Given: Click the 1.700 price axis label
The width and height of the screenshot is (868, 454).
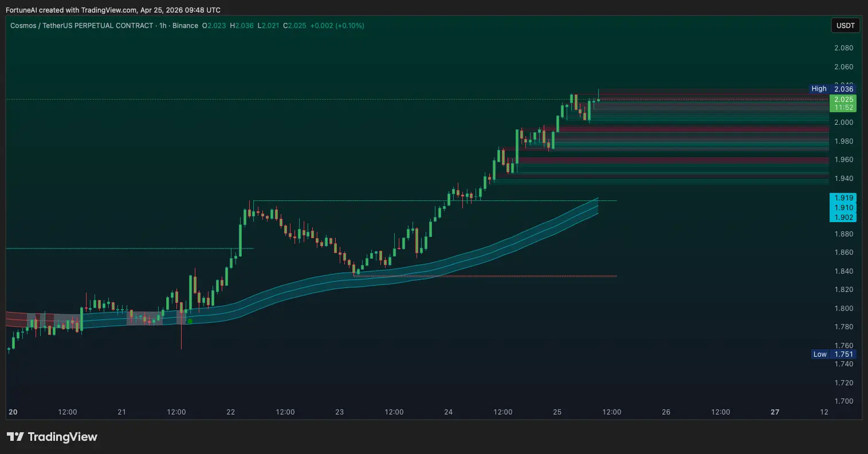Looking at the screenshot, I should coord(844,401).
